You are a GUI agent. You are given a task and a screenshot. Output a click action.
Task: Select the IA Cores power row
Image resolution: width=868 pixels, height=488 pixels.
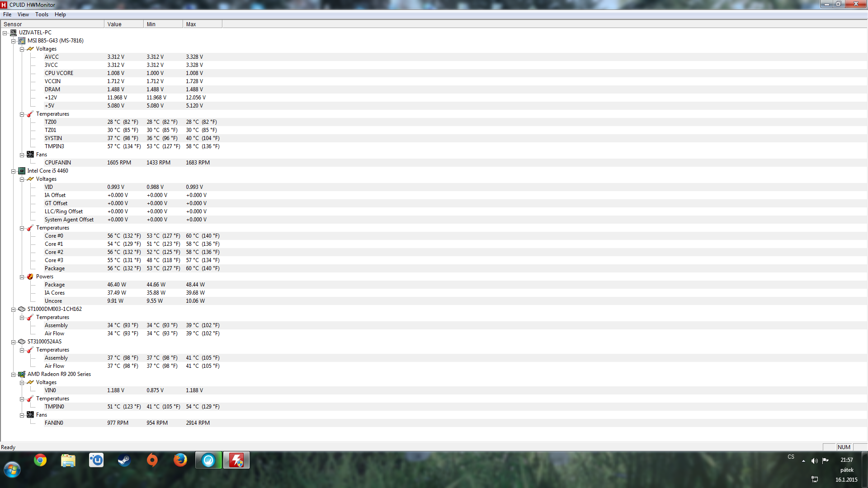coord(434,293)
